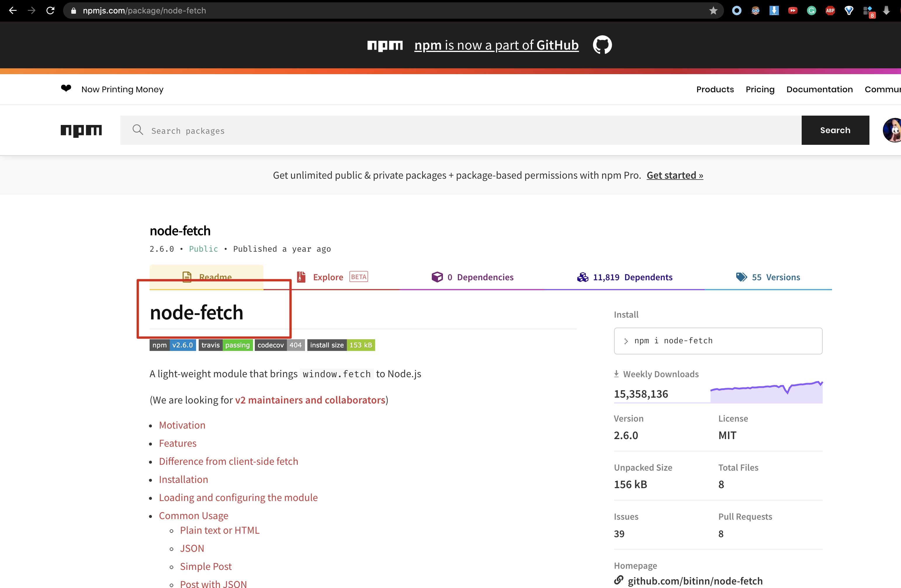
Task: Click the GitHub octocat logo in the banner
Action: pyautogui.click(x=602, y=45)
